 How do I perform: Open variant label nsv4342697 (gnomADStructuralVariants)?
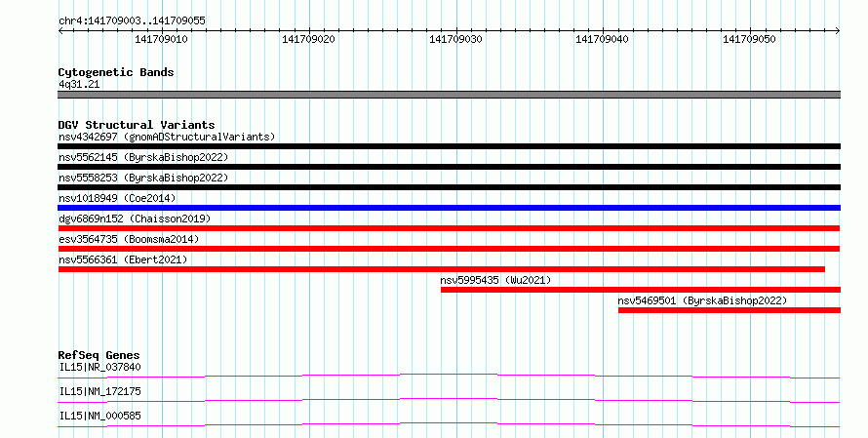pos(167,137)
